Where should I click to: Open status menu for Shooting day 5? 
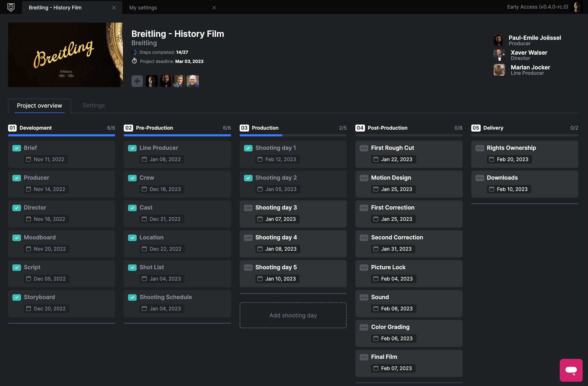click(248, 268)
